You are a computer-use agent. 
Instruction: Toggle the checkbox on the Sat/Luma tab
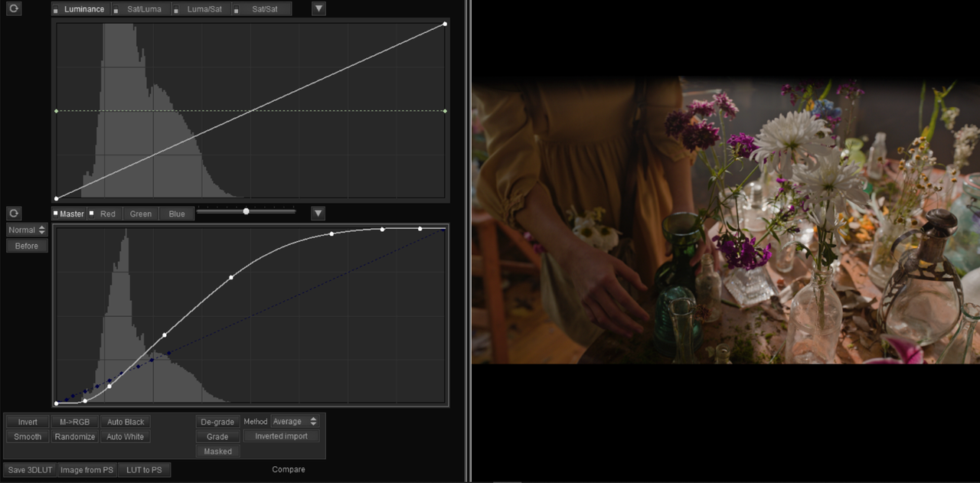(116, 10)
